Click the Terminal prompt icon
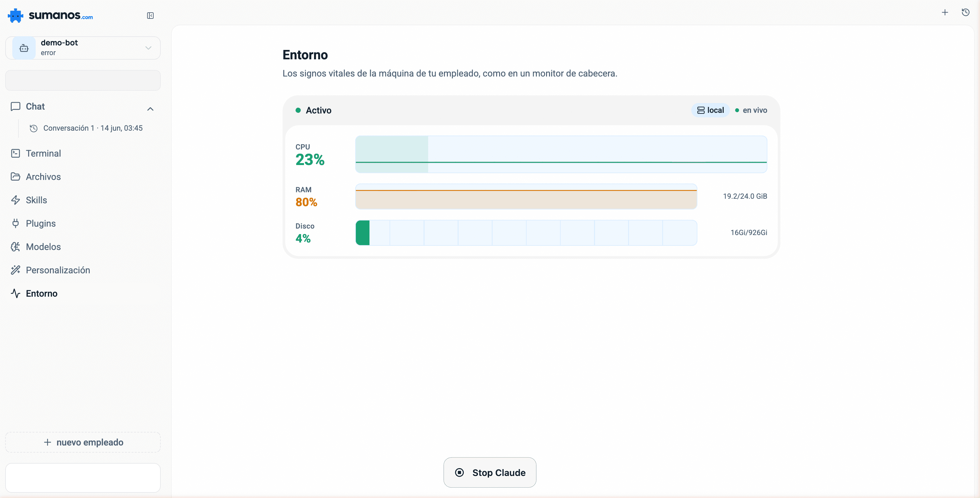 [16, 153]
